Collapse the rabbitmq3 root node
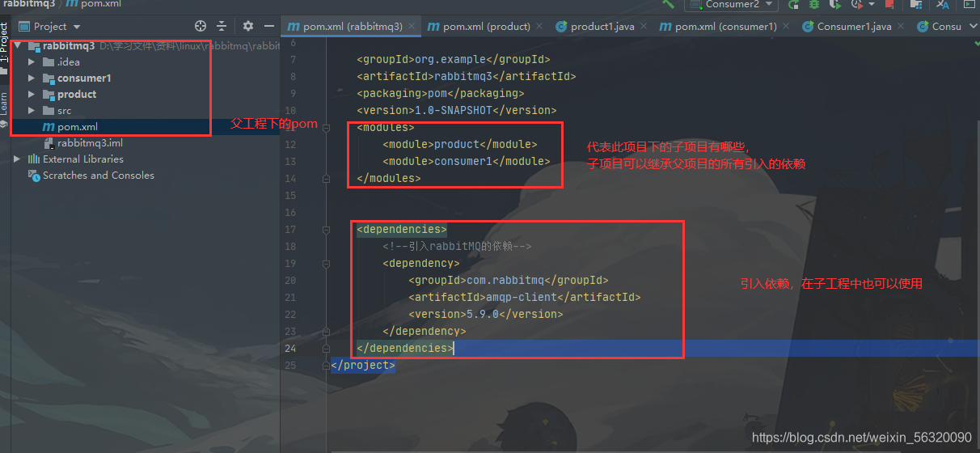 click(x=19, y=45)
